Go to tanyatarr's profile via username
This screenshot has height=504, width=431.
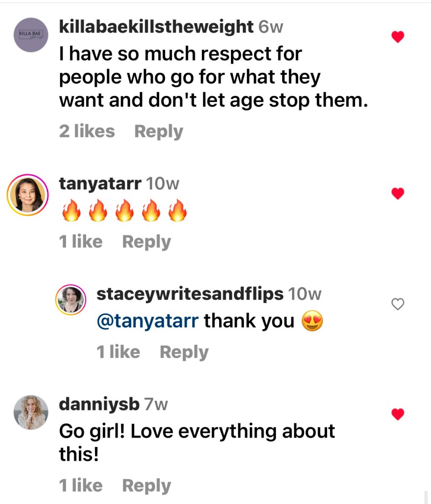pos(100,184)
